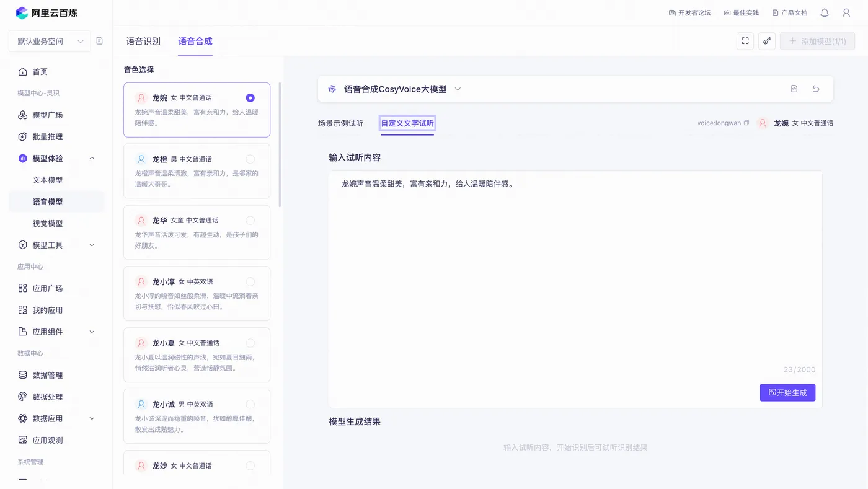This screenshot has height=489, width=868.
Task: Click the 23/2000 character counter
Action: tap(799, 370)
